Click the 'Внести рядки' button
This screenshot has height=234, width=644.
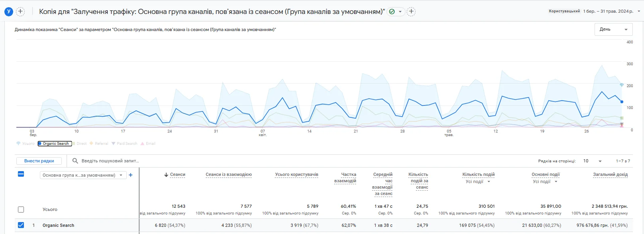pyautogui.click(x=39, y=161)
